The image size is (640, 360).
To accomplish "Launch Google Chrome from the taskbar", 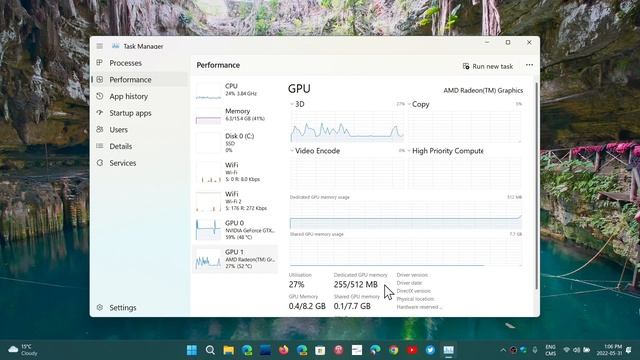I will click(x=394, y=350).
